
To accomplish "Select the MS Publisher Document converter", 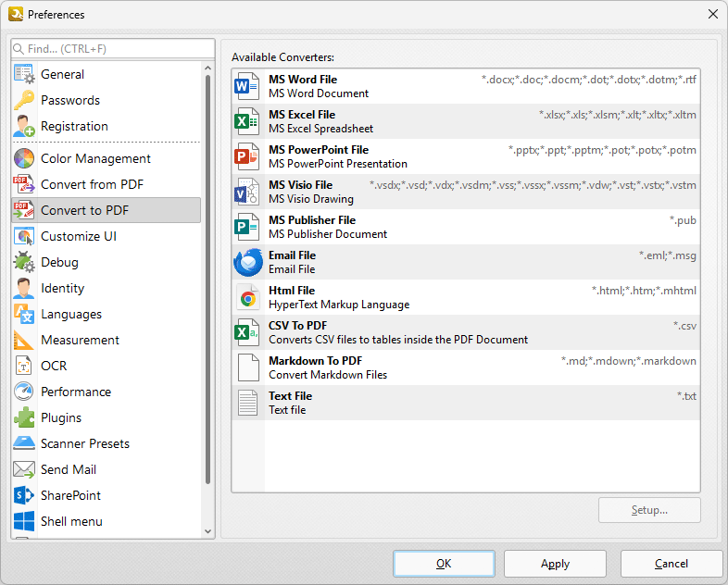I will point(466,227).
